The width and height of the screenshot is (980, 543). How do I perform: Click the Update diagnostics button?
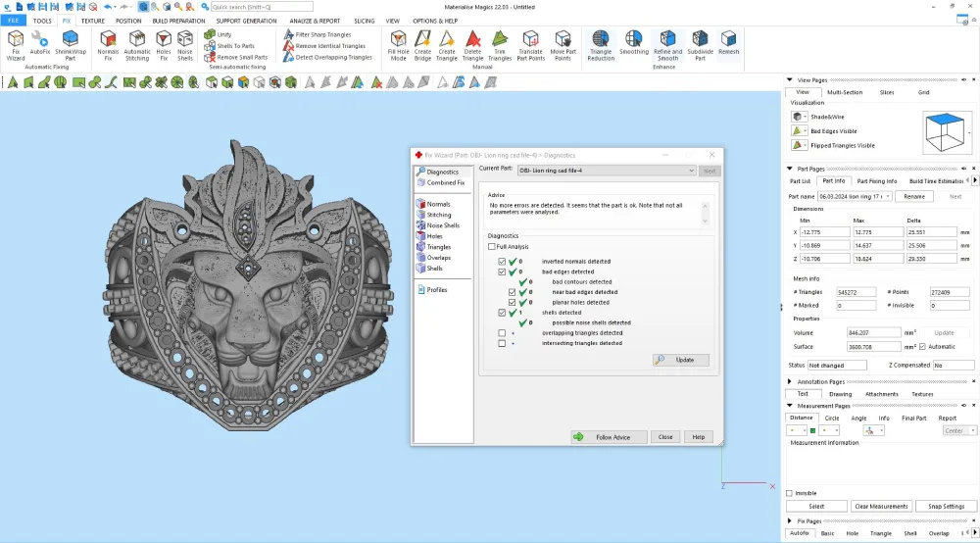[681, 360]
